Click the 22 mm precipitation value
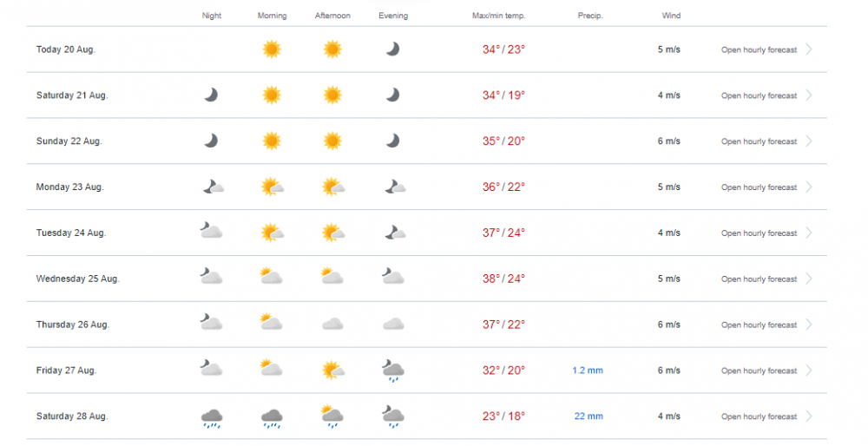The width and height of the screenshot is (868, 446). 589,416
